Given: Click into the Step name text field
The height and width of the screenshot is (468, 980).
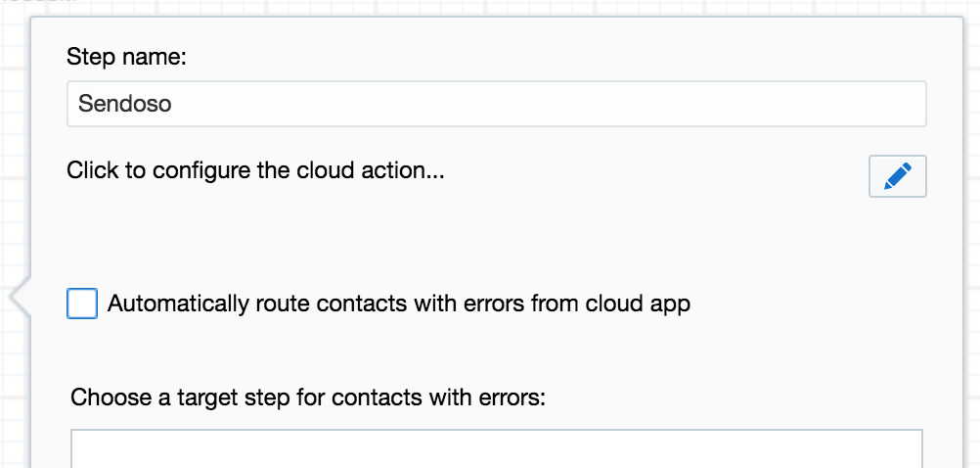Looking at the screenshot, I should (496, 104).
